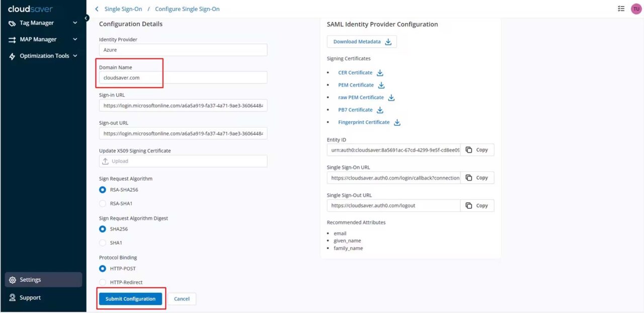The width and height of the screenshot is (644, 313).
Task: Copy the Entity ID value
Action: pos(476,149)
